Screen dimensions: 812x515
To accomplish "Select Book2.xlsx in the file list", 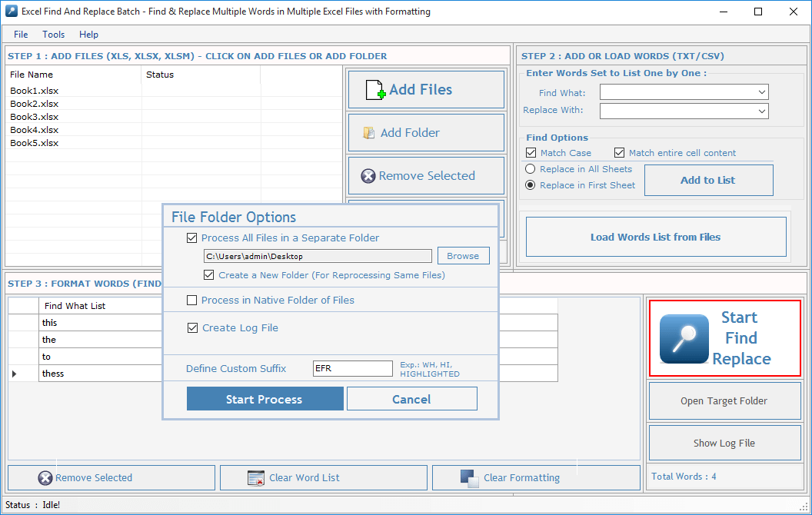I will click(x=34, y=104).
